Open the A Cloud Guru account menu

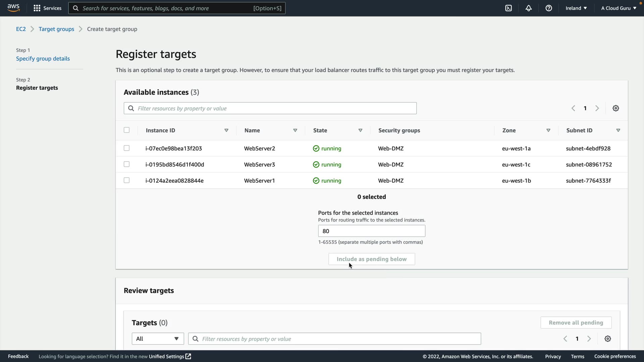click(x=619, y=8)
